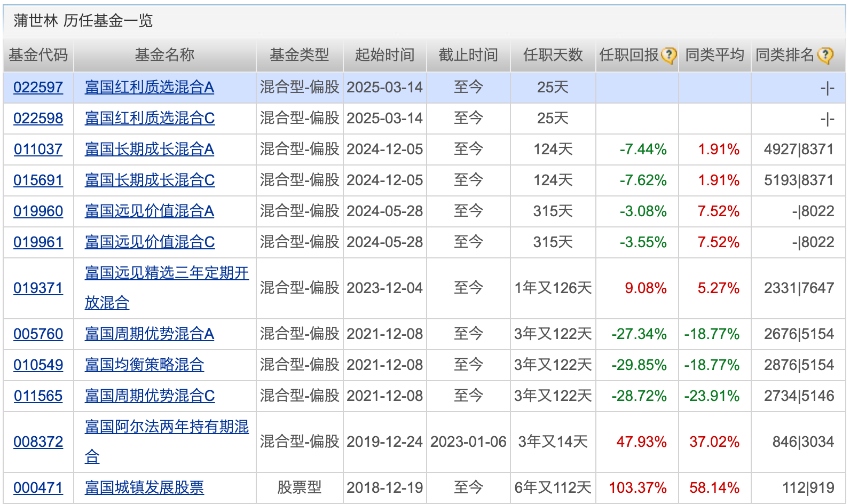This screenshot has width=850, height=504.
Task: Click the 起始时间 column header
Action: tap(384, 55)
